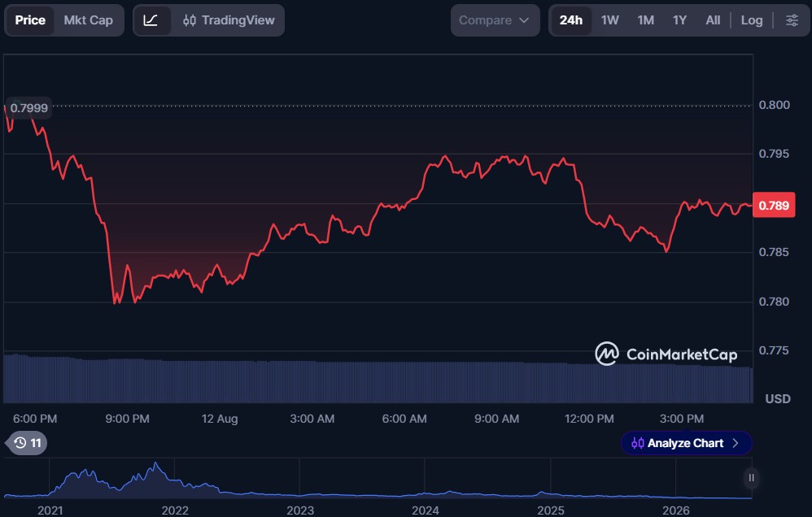The width and height of the screenshot is (812, 517).
Task: Click 2021 on the overview timeline
Action: coord(50,510)
